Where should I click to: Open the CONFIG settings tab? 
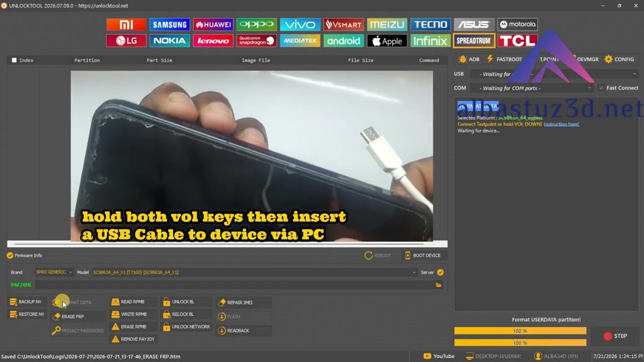pos(619,59)
